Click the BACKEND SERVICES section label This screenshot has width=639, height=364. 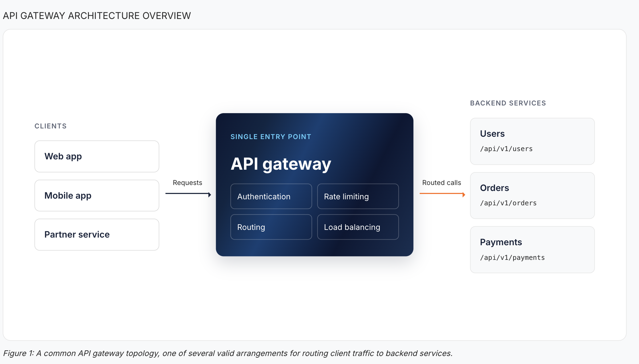508,103
